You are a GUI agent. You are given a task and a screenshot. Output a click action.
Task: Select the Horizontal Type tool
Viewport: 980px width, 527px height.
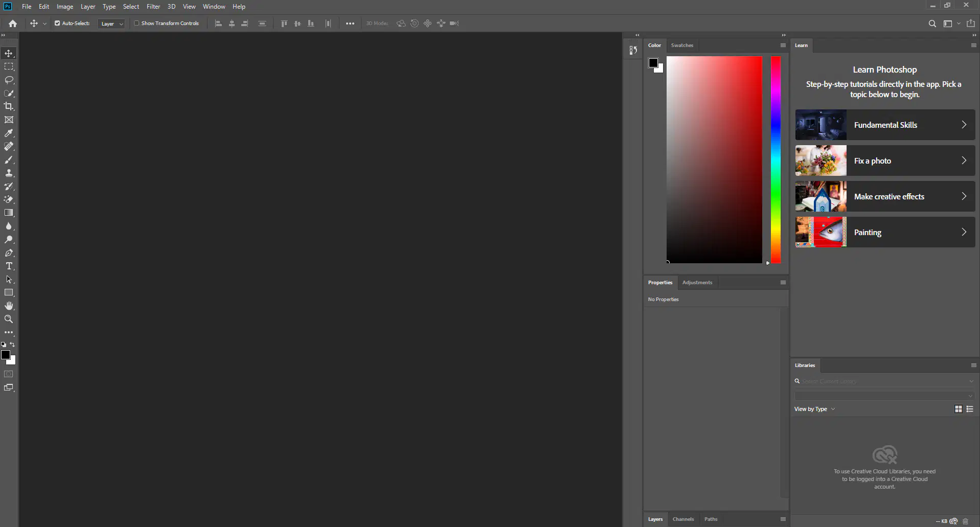pyautogui.click(x=9, y=266)
